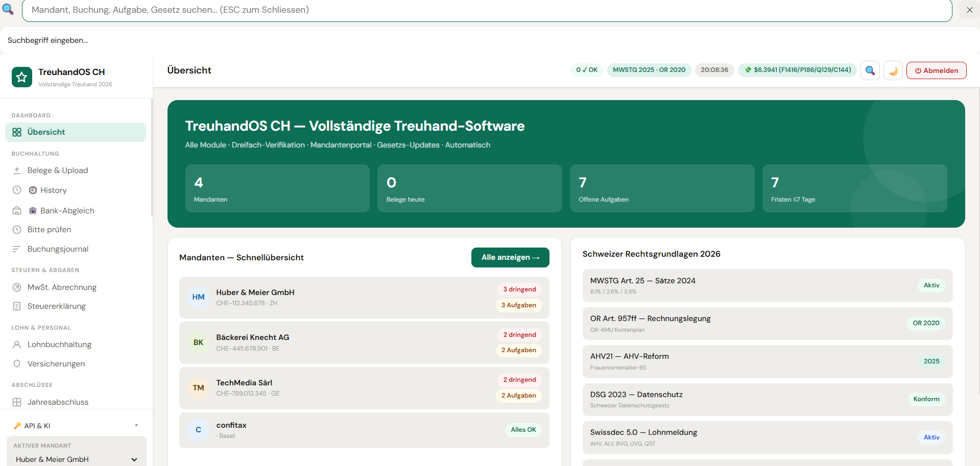Open Lohnbuchhaltung in the sidebar
980x466 pixels.
[x=76, y=345]
